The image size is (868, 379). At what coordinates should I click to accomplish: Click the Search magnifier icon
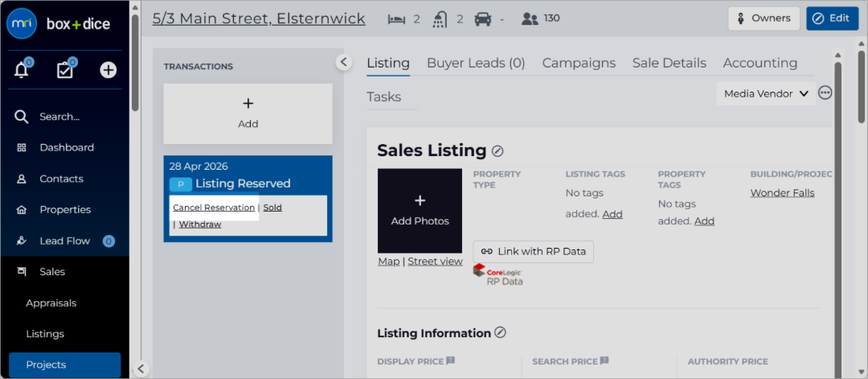(21, 117)
